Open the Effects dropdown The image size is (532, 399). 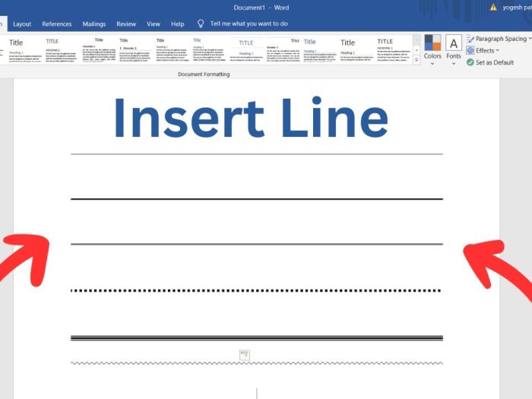tap(487, 51)
